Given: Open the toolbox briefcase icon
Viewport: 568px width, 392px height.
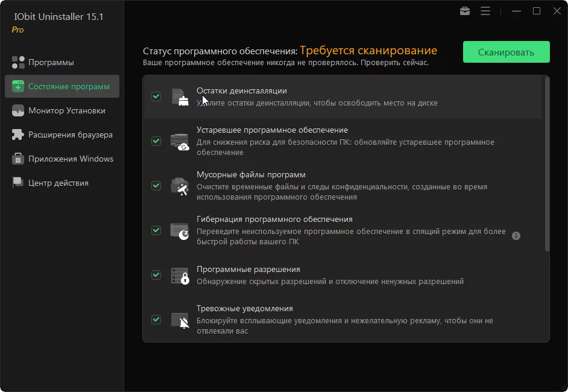Looking at the screenshot, I should [x=465, y=11].
